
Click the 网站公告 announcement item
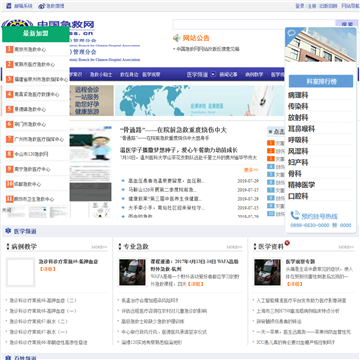coord(208,49)
